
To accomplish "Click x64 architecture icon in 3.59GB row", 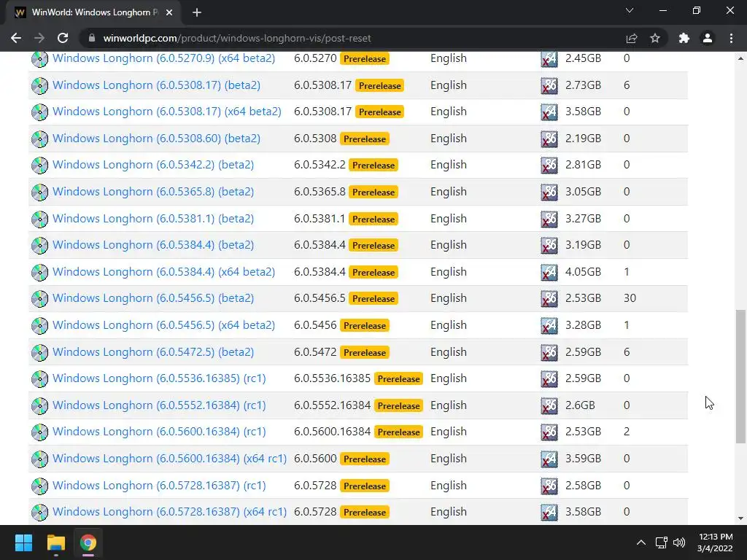I will 549,459.
